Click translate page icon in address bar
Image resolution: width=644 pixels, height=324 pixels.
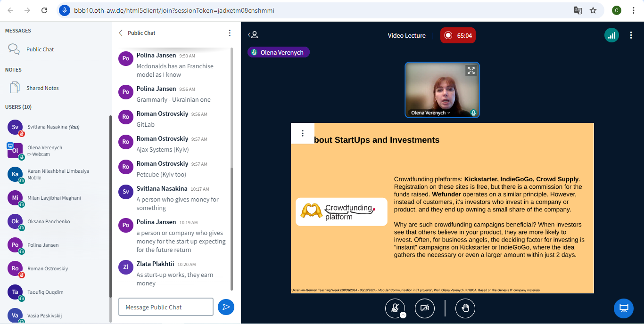coord(578,10)
